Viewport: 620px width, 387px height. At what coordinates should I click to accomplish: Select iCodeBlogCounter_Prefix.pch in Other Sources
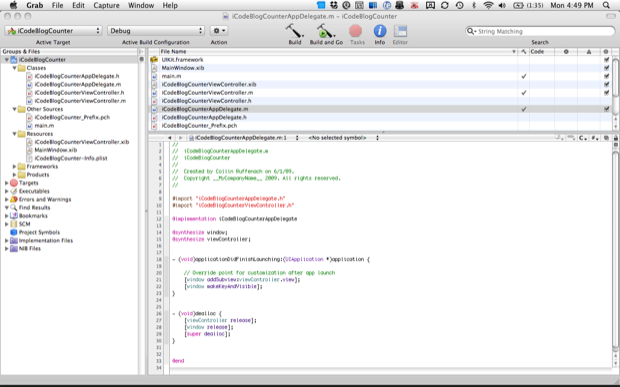tap(72, 117)
